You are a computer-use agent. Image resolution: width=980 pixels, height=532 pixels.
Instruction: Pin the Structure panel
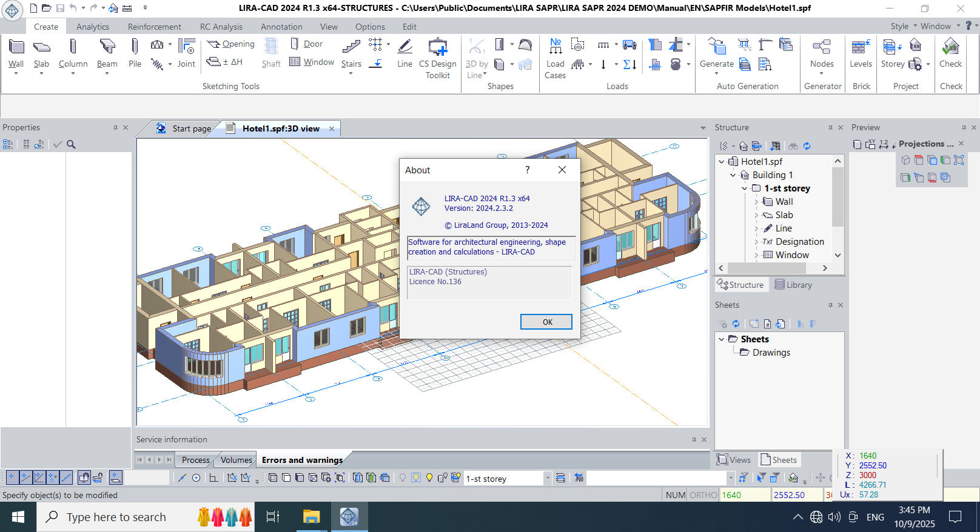pyautogui.click(x=830, y=127)
